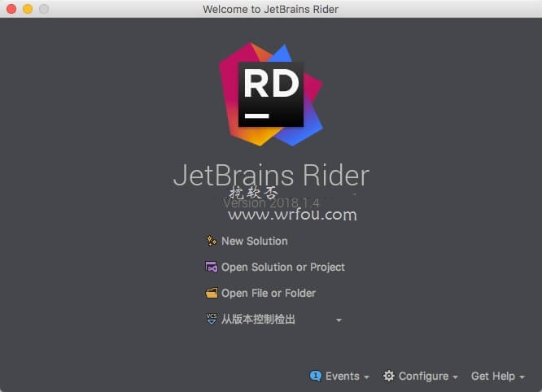Close the welcome window with red button

[x=11, y=9]
